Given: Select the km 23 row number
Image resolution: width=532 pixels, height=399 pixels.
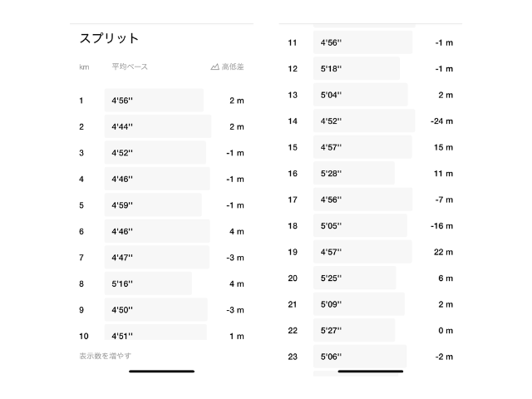Looking at the screenshot, I should click(293, 357).
